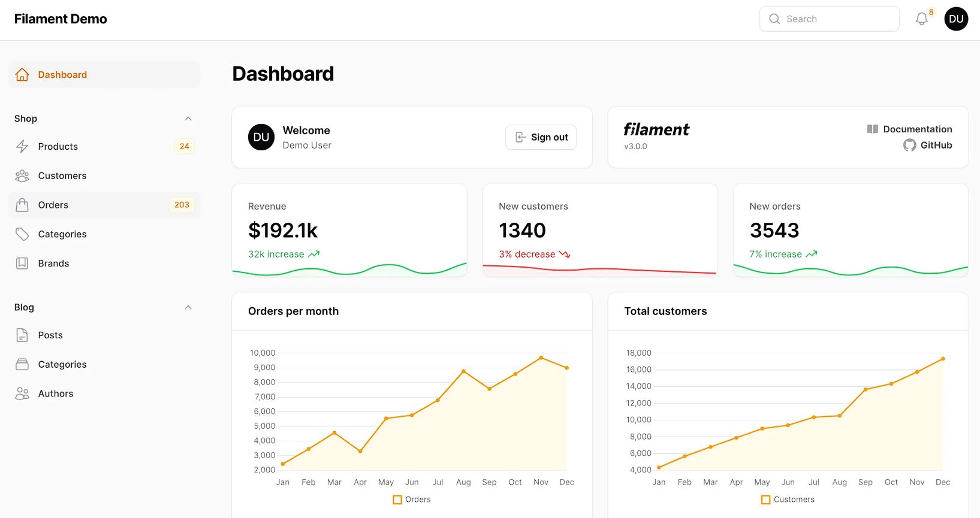Collapse the Blog sidebar group
Viewport: 980px width, 518px height.
coord(188,307)
